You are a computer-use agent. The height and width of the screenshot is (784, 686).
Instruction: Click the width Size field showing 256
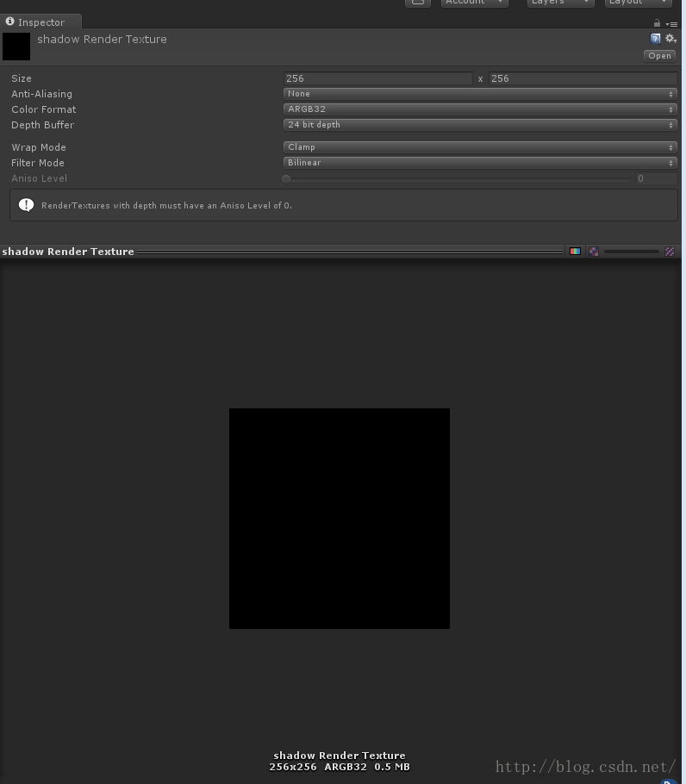point(378,78)
